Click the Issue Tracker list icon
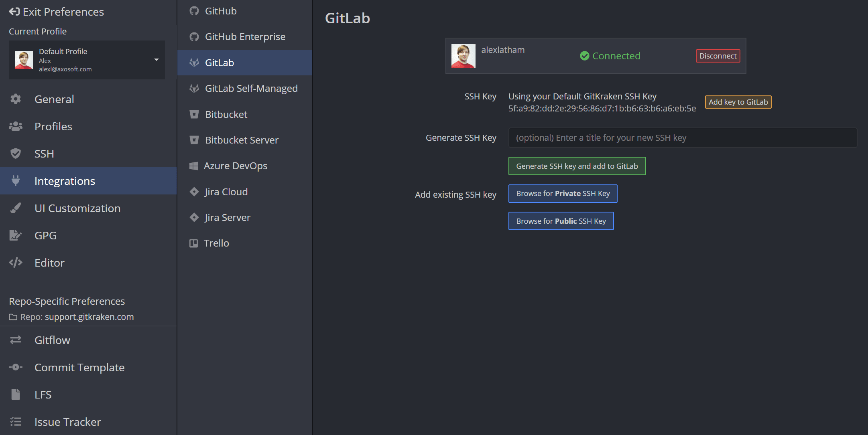 tap(16, 422)
